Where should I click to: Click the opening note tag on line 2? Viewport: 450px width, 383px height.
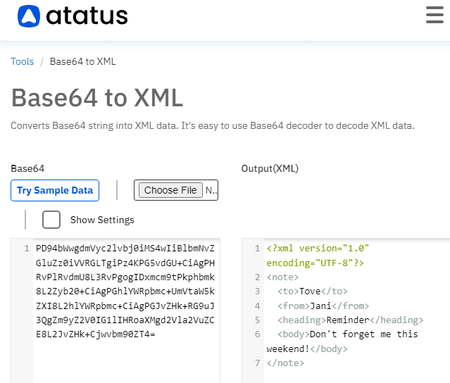[x=283, y=277]
